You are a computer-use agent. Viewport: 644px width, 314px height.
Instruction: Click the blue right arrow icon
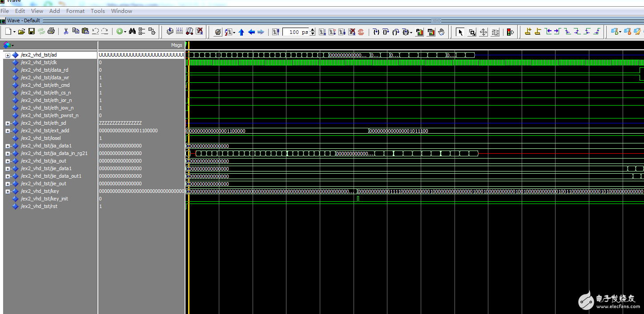click(x=261, y=32)
